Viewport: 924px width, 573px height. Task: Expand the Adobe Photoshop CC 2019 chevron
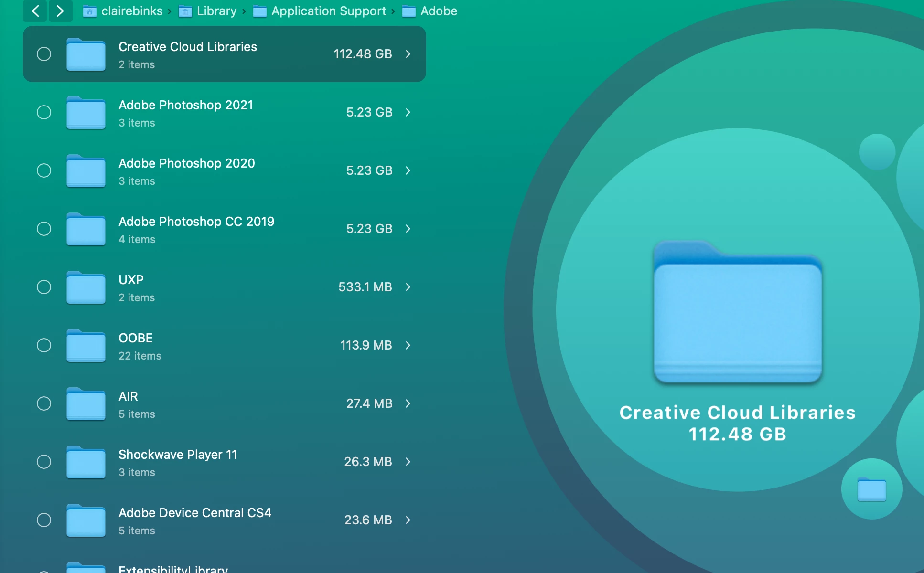(408, 229)
